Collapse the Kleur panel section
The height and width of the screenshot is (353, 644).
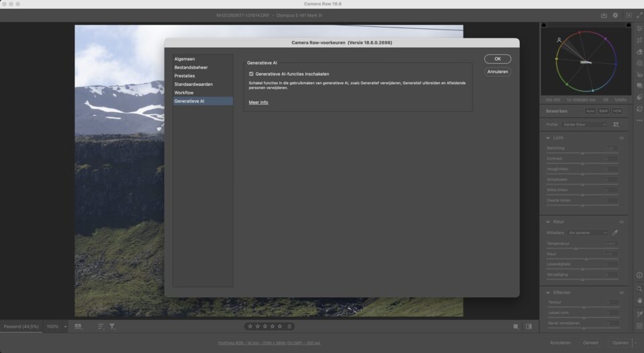click(x=548, y=221)
